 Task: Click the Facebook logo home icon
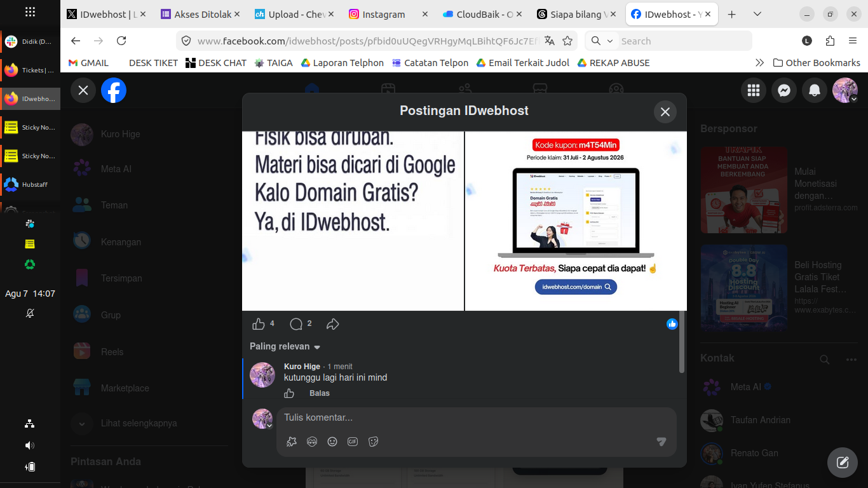point(114,90)
